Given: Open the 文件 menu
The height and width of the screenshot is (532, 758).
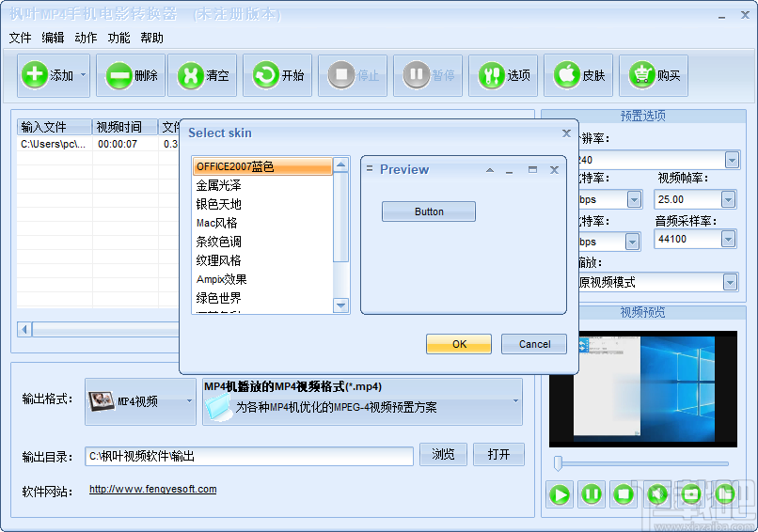Looking at the screenshot, I should point(20,38).
